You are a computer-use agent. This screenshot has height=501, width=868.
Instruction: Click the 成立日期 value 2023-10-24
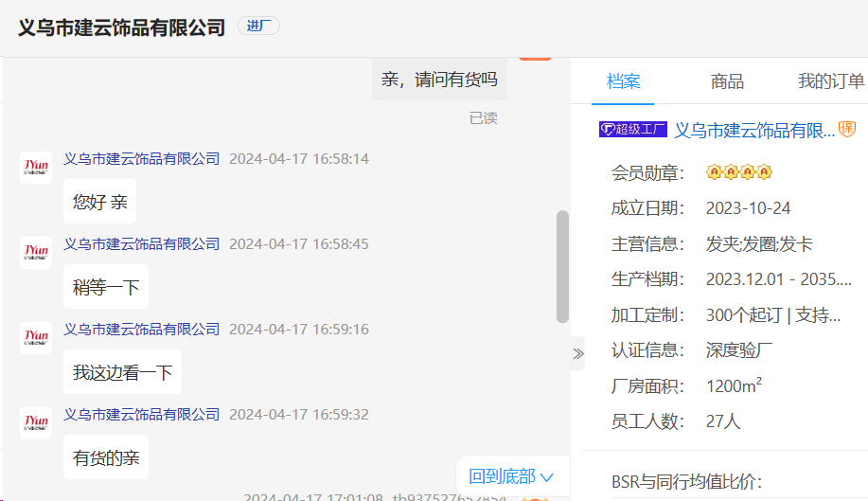click(x=748, y=208)
